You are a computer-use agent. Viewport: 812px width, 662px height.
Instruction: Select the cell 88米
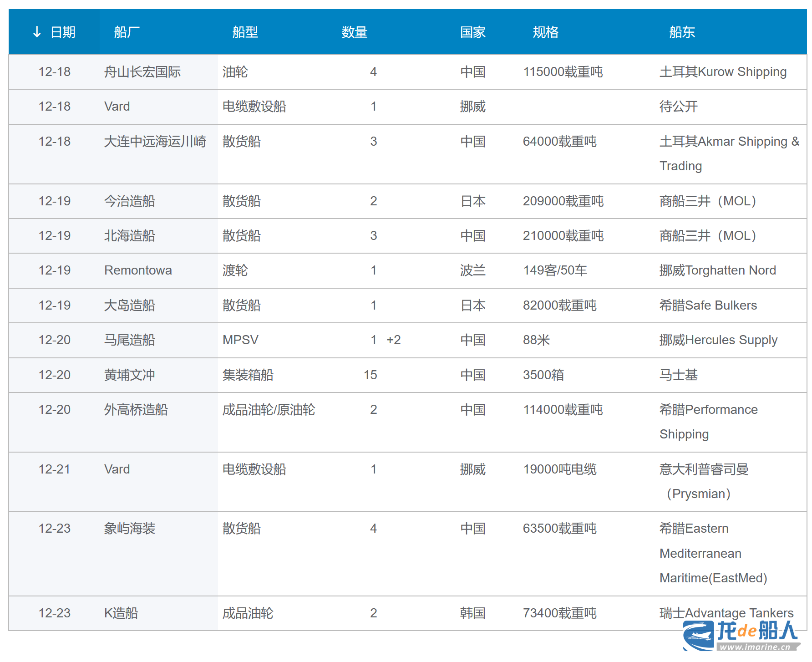tap(537, 340)
